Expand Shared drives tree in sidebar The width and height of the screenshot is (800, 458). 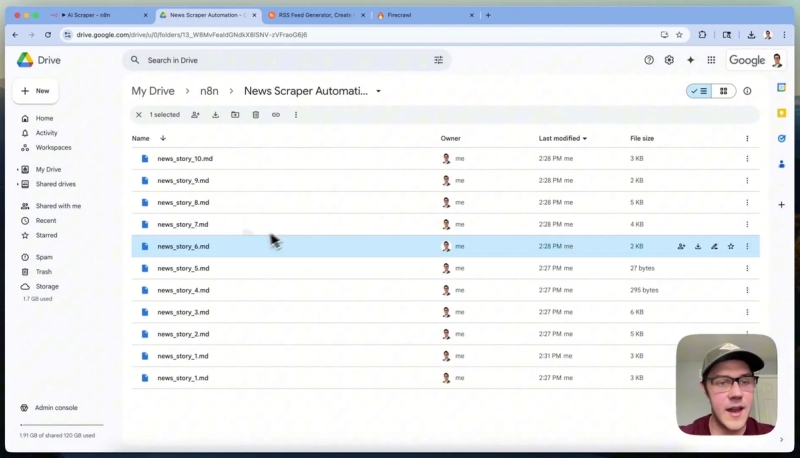pyautogui.click(x=18, y=184)
